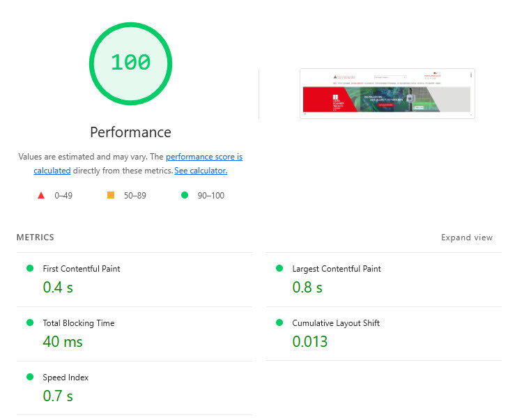The width and height of the screenshot is (508, 420).
Task: Select the Total Blocking Time label
Action: pyautogui.click(x=79, y=323)
